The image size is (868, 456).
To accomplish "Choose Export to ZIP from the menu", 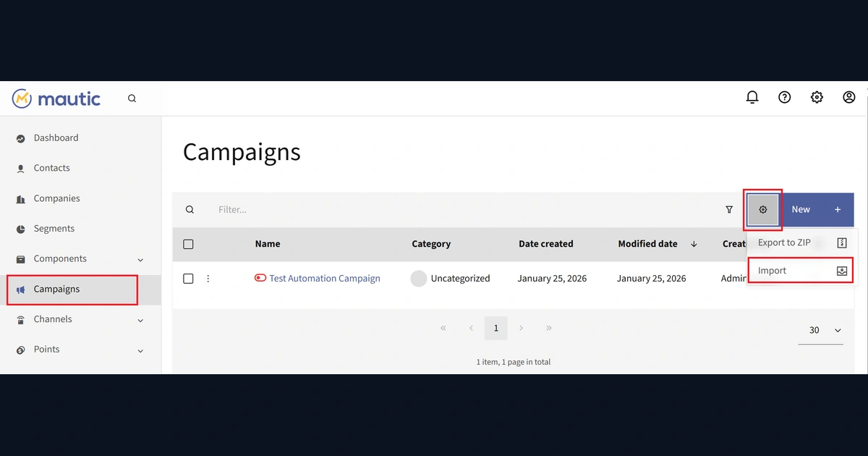I will pyautogui.click(x=802, y=243).
